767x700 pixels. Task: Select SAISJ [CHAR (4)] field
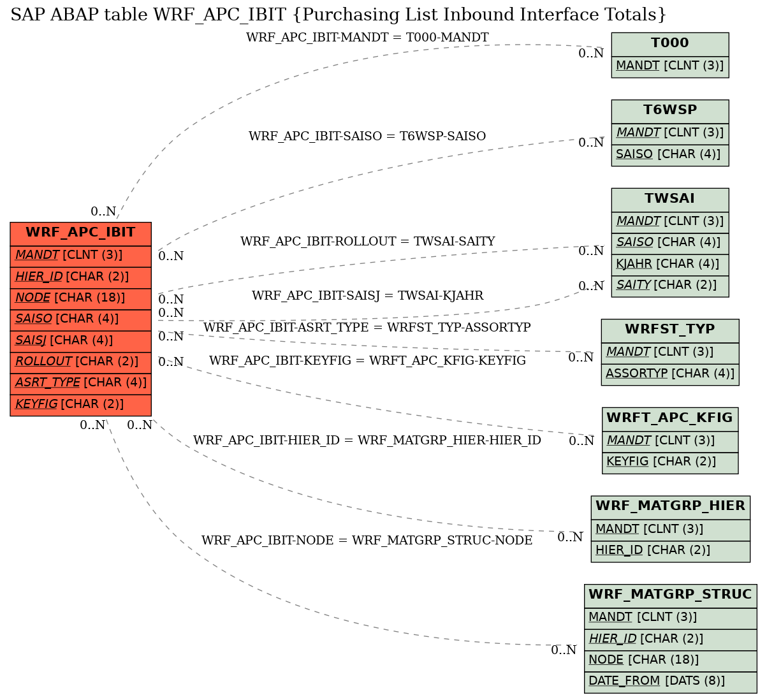(81, 340)
